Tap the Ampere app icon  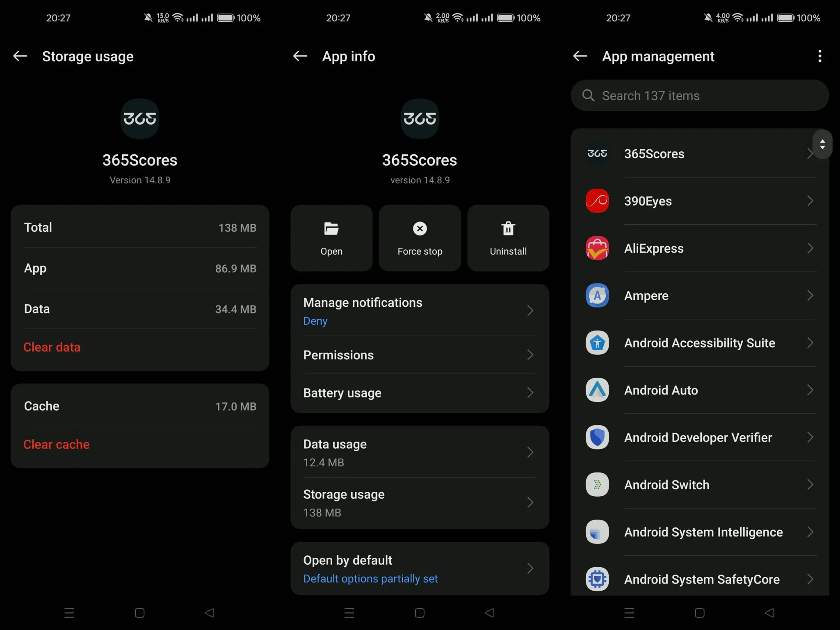point(597,295)
